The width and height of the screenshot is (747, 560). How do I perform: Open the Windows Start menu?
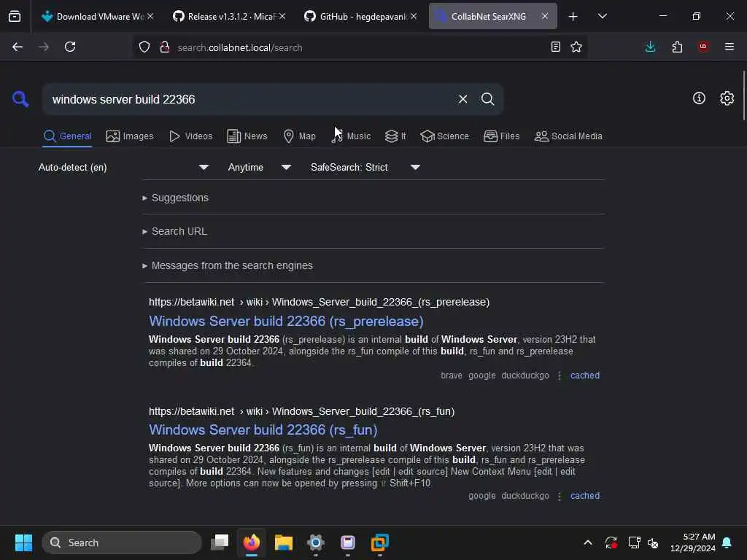pyautogui.click(x=23, y=542)
